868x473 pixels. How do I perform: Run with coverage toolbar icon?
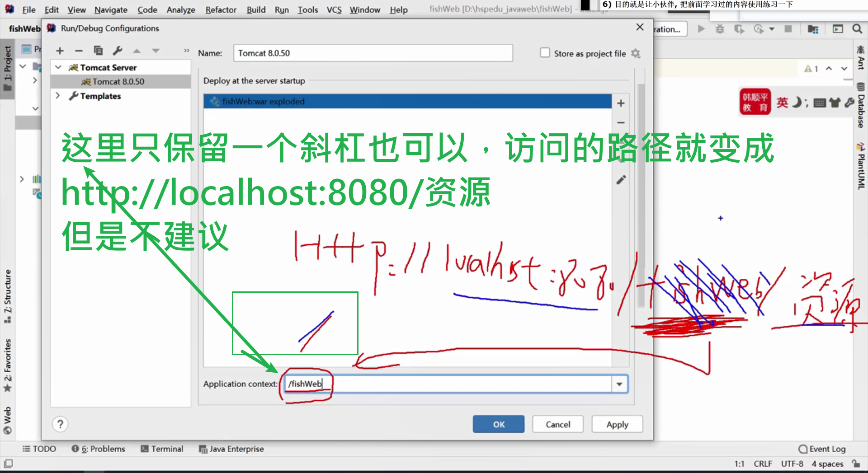tap(739, 29)
